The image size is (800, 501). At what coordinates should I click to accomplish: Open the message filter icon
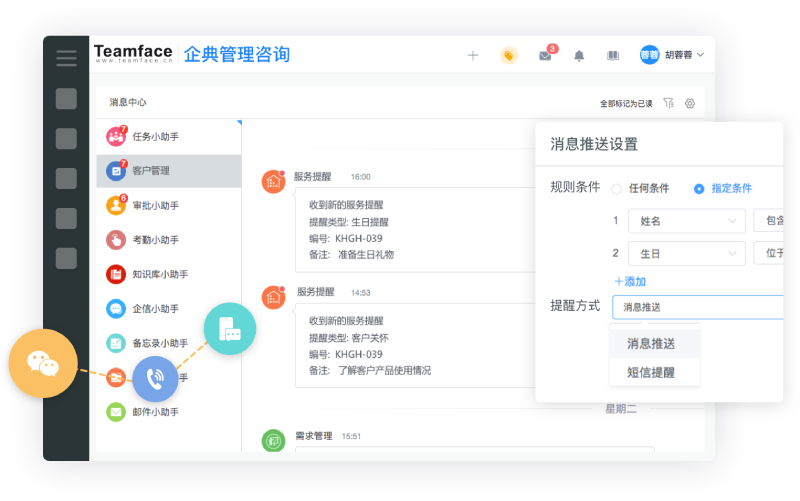pos(668,103)
